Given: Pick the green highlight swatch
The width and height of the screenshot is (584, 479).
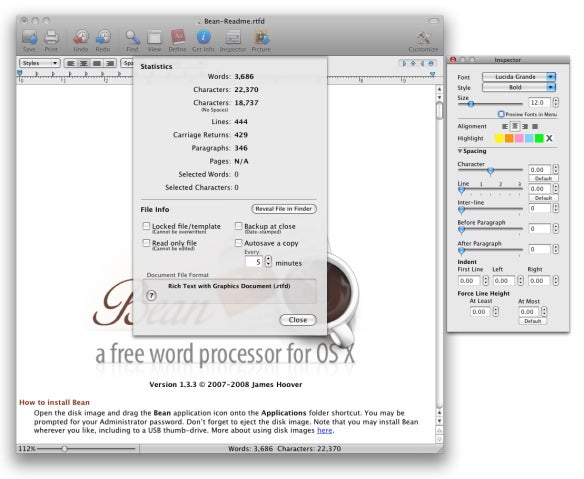Looking at the screenshot, I should point(539,139).
